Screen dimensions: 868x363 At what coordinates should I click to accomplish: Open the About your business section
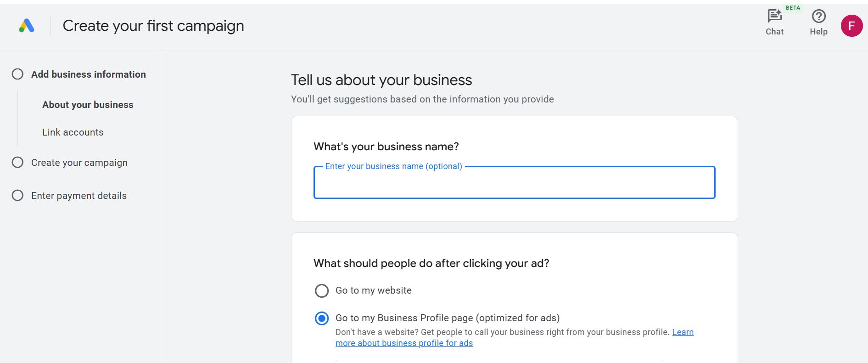(x=87, y=104)
